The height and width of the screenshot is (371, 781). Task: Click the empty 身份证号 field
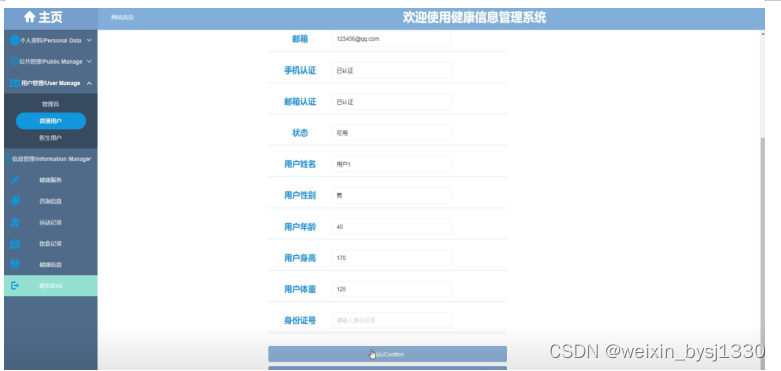click(392, 320)
